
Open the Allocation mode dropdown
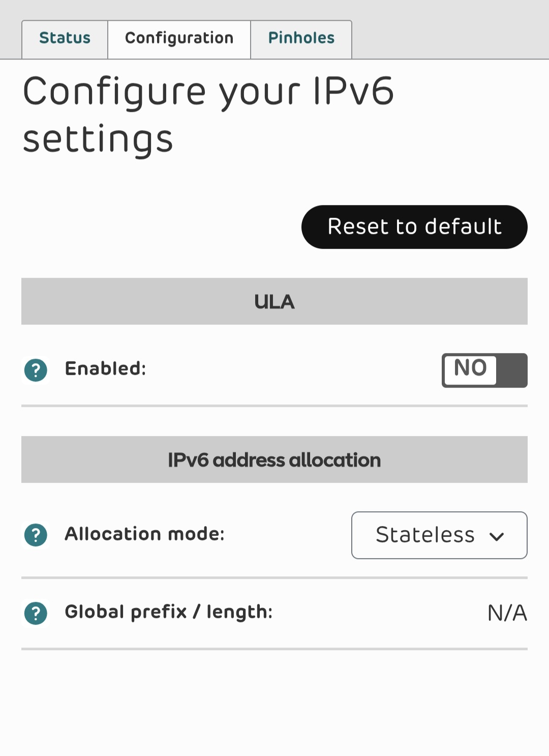coord(439,535)
